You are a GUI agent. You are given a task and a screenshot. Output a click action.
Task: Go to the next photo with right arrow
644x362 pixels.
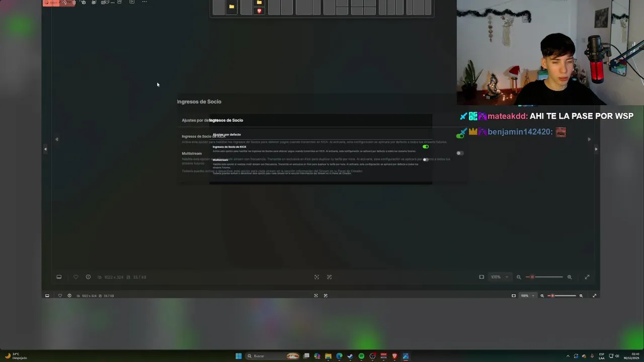tap(596, 149)
